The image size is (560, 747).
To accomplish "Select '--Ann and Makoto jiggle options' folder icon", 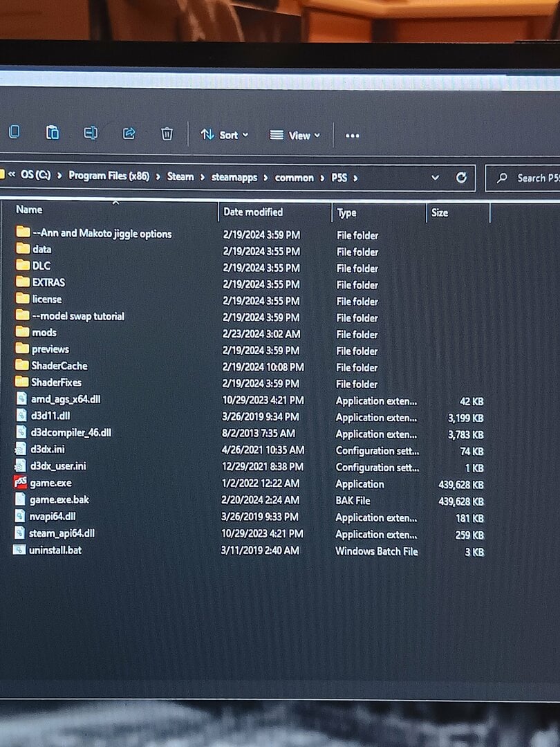I will pyautogui.click(x=23, y=232).
